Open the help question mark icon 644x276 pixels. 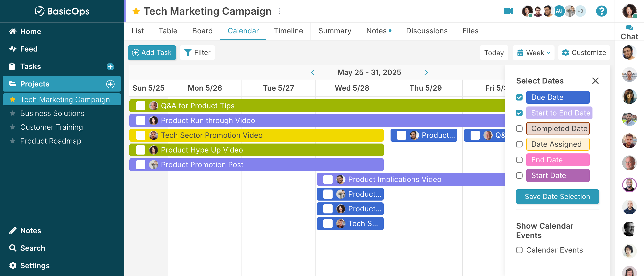(x=601, y=11)
